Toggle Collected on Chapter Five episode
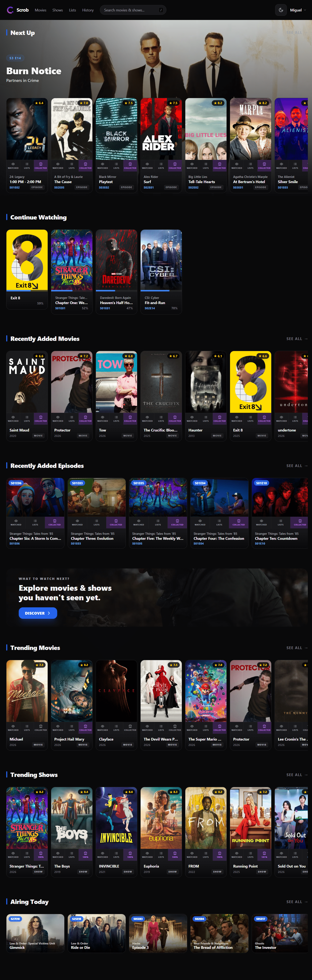The height and width of the screenshot is (980, 312). [x=177, y=522]
